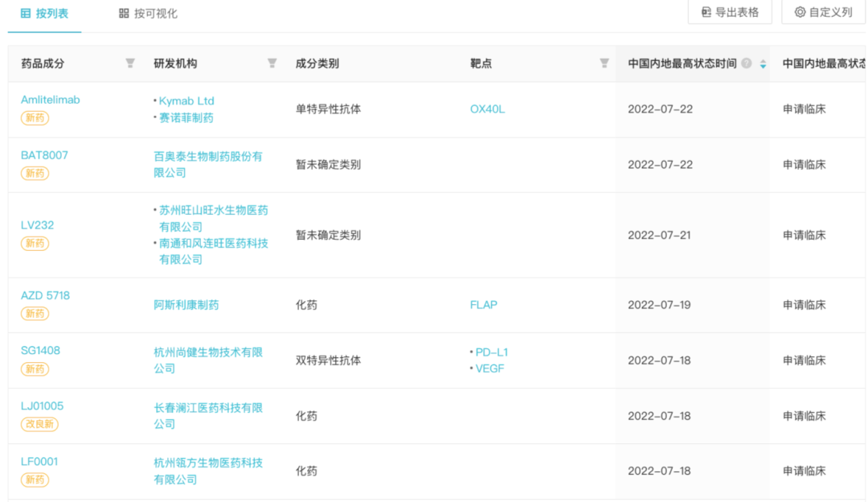Open the 自定义列 settings button
Image resolution: width=868 pixels, height=502 pixels.
(x=823, y=12)
